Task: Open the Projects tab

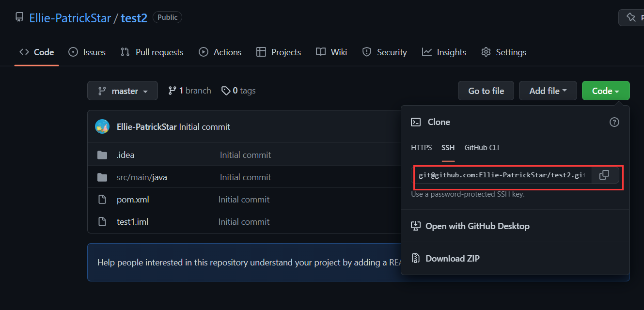Action: click(279, 52)
